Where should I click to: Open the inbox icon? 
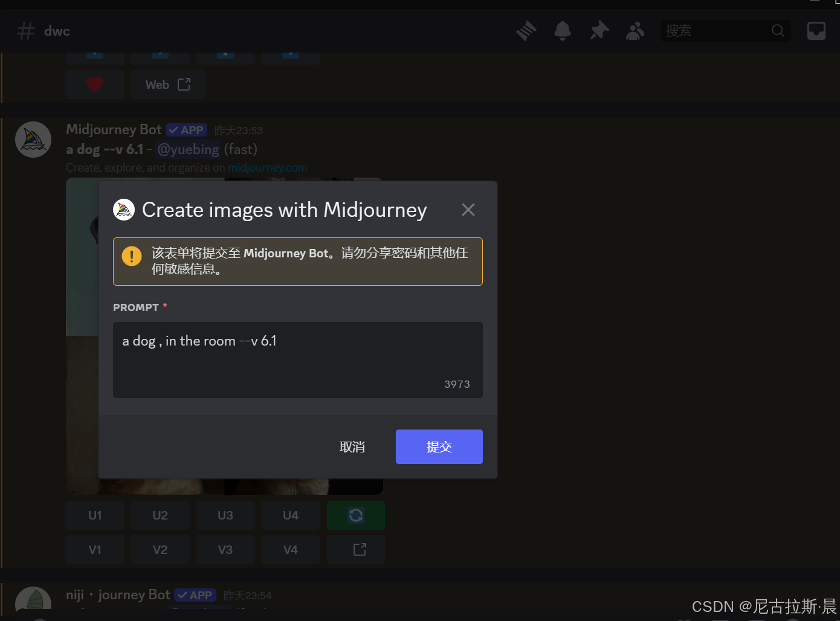pos(816,31)
